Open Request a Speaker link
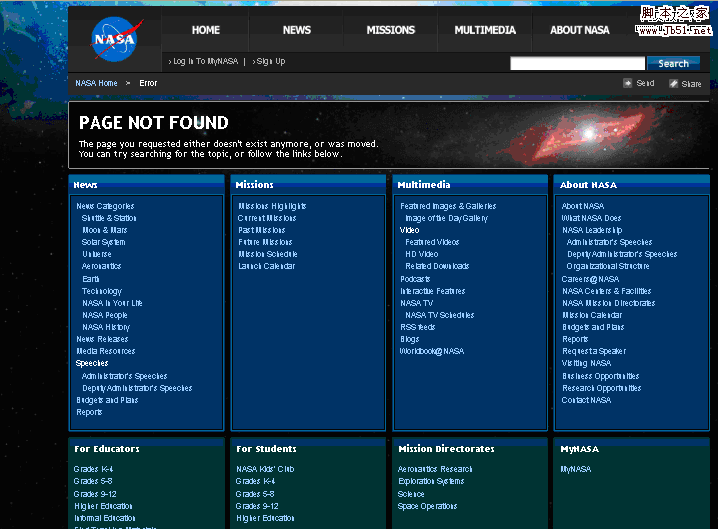718x529 pixels. pyautogui.click(x=594, y=351)
